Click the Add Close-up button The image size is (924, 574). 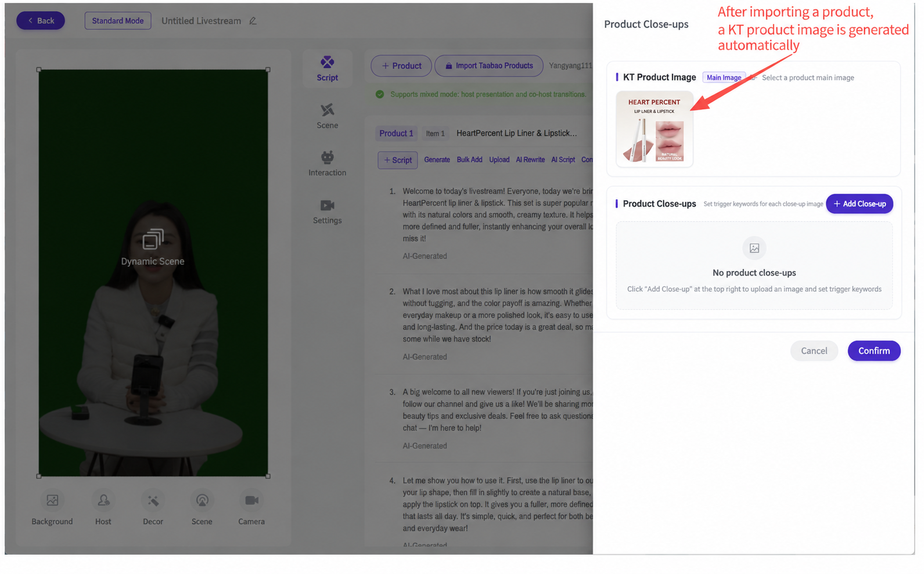[x=860, y=204]
